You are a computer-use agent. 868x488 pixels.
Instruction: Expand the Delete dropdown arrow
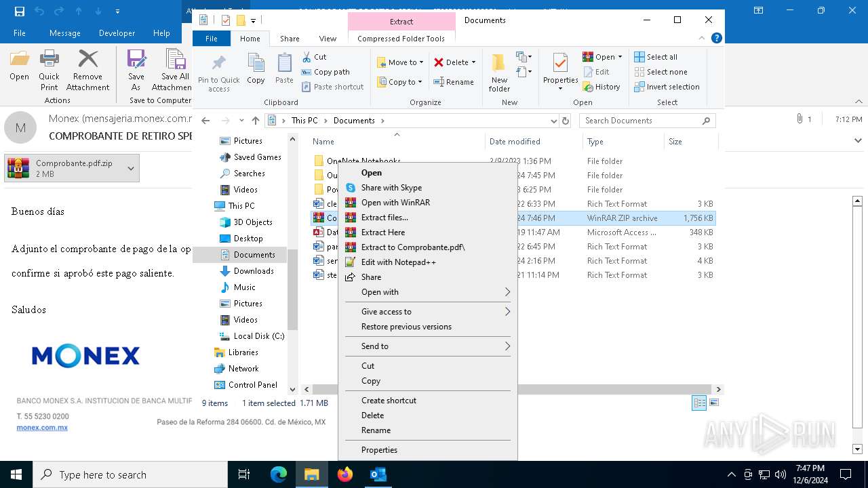tap(473, 62)
